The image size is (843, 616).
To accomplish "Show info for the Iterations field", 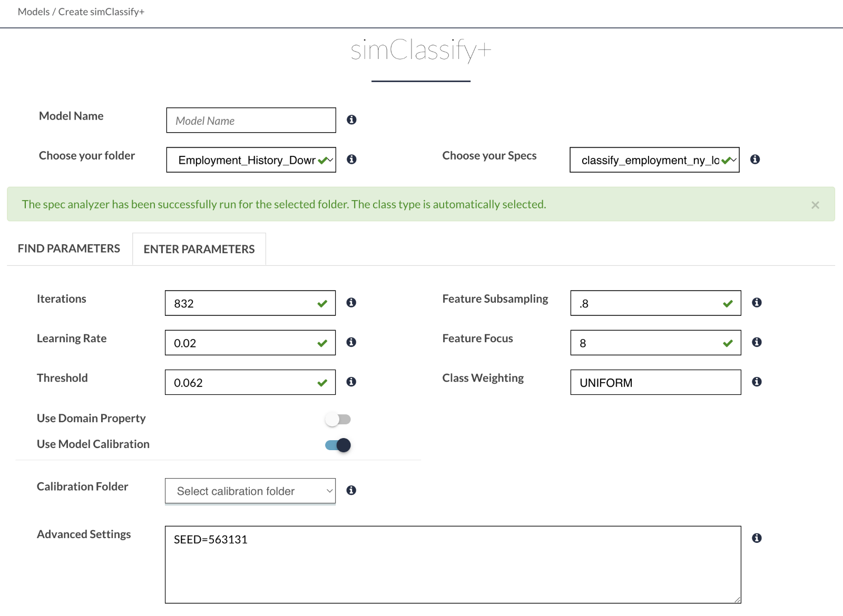I will pos(351,303).
